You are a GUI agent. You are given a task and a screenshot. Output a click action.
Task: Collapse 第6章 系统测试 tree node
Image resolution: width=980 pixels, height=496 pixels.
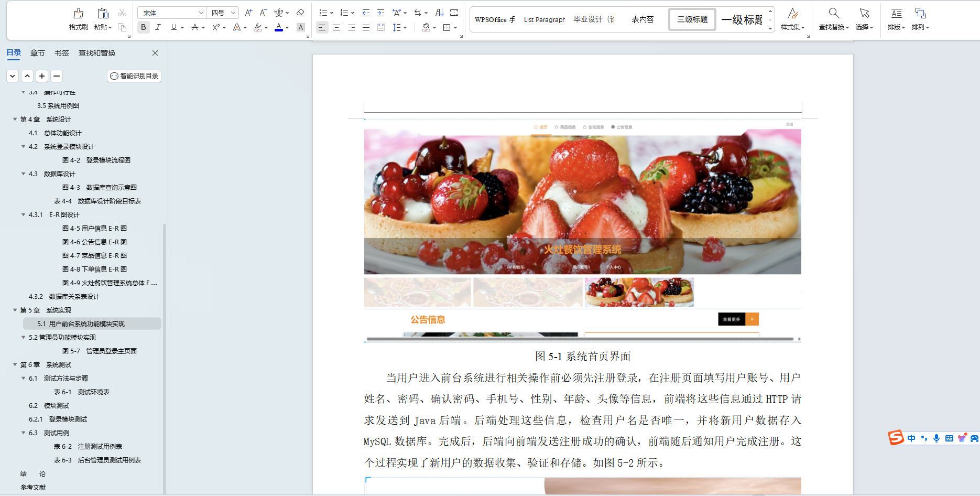pyautogui.click(x=15, y=364)
